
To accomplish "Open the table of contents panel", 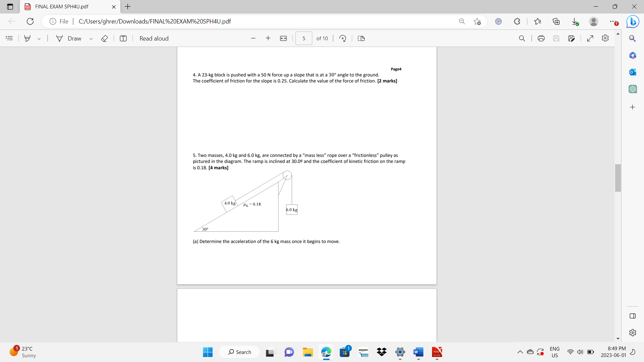I will pyautogui.click(x=9, y=38).
